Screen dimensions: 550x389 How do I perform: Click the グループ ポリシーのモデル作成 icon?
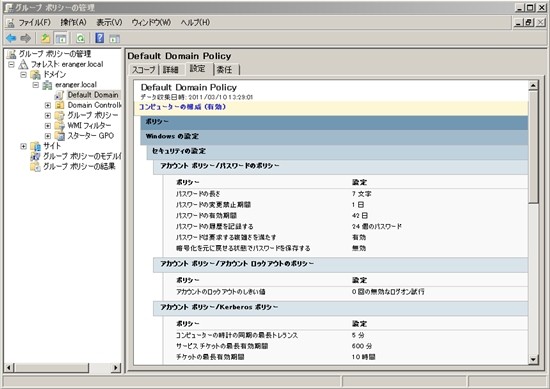35,156
